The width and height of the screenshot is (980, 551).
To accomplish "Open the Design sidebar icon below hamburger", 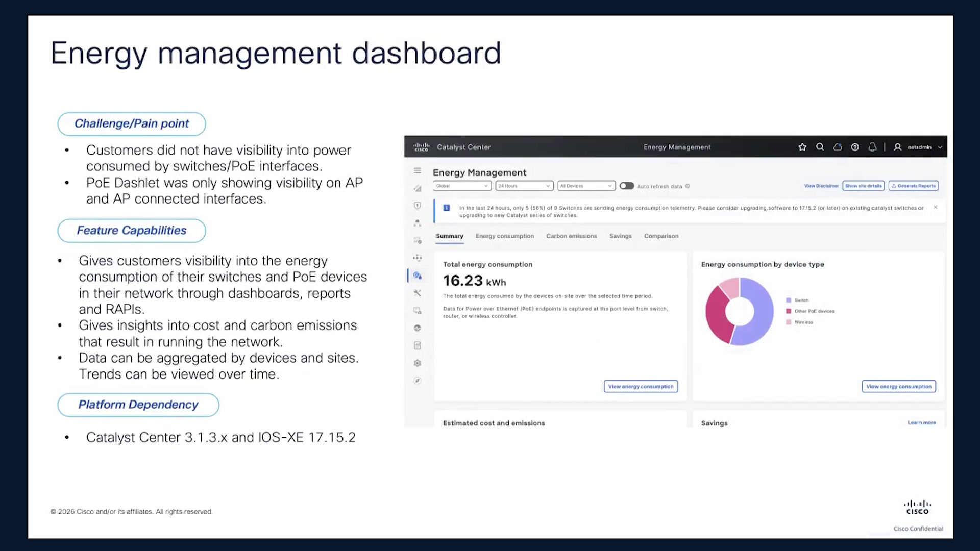I will point(417,188).
